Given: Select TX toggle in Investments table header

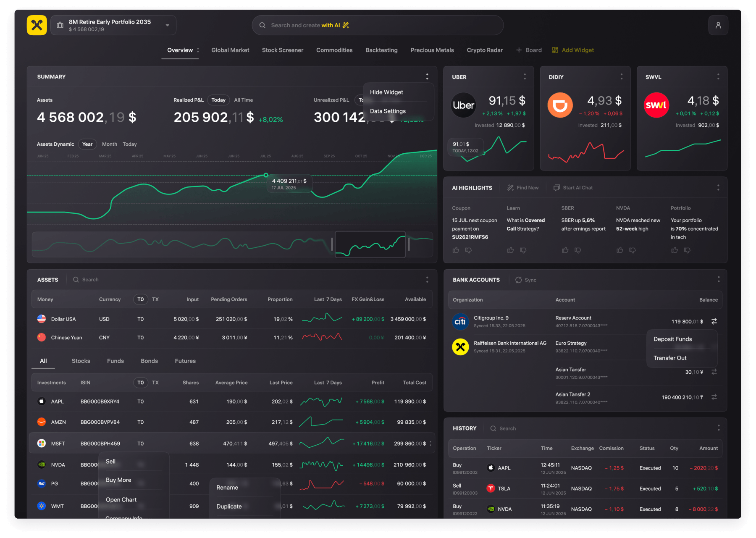Looking at the screenshot, I should tap(155, 383).
